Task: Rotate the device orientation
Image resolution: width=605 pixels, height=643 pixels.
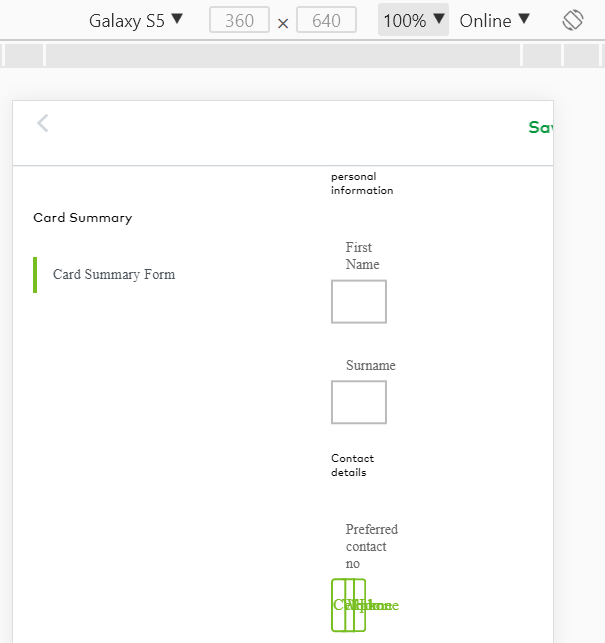Action: [x=572, y=20]
